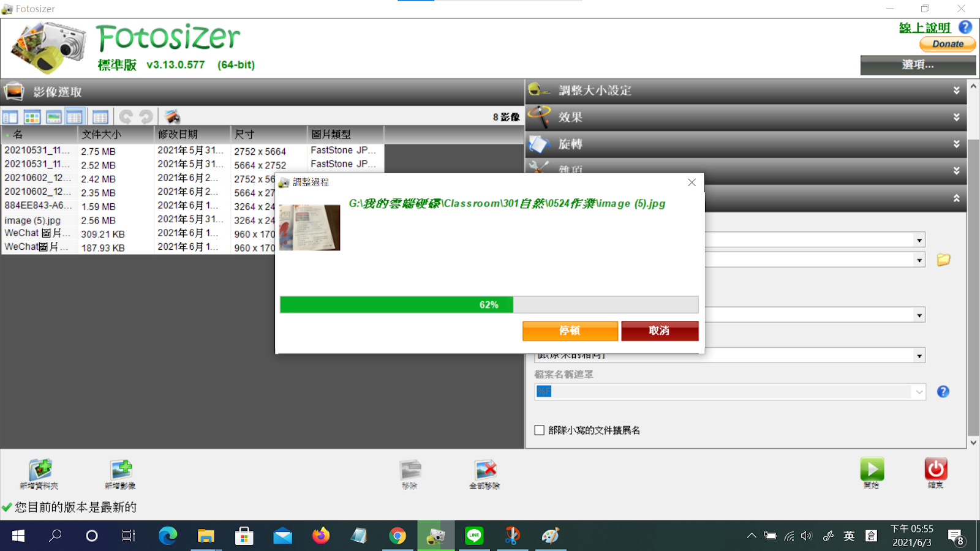Close the 調整過程 progress dialog
The image size is (980, 551).
(x=692, y=182)
